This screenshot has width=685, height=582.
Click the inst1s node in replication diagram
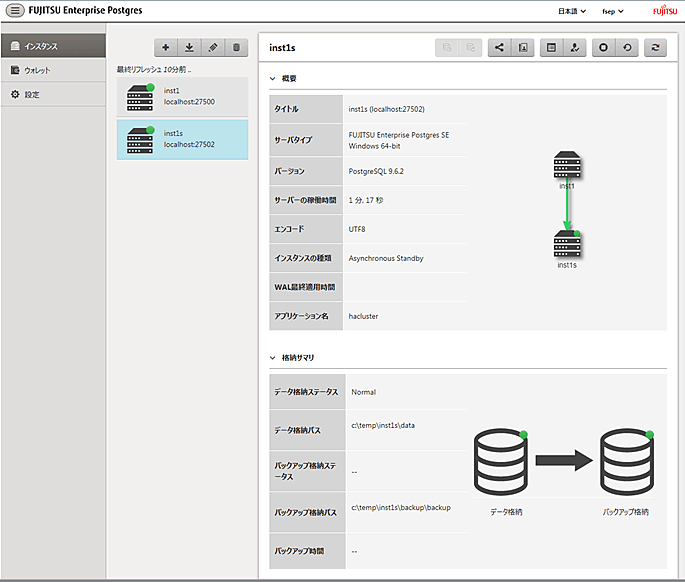(567, 244)
